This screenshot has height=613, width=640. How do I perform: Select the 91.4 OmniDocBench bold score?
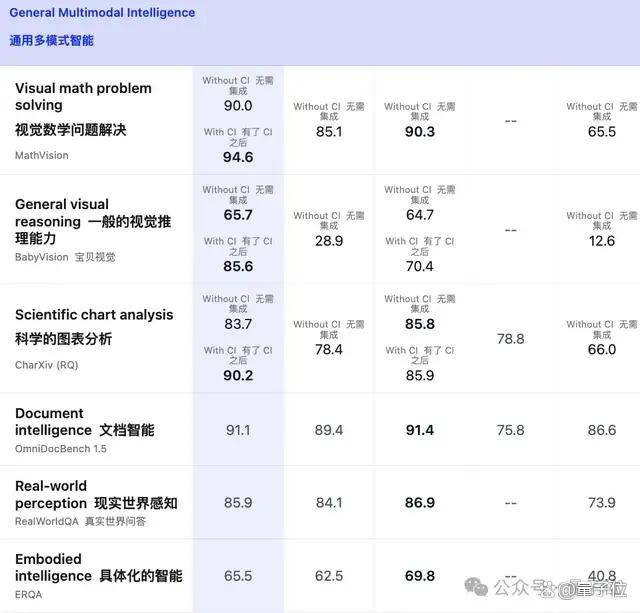tap(420, 430)
